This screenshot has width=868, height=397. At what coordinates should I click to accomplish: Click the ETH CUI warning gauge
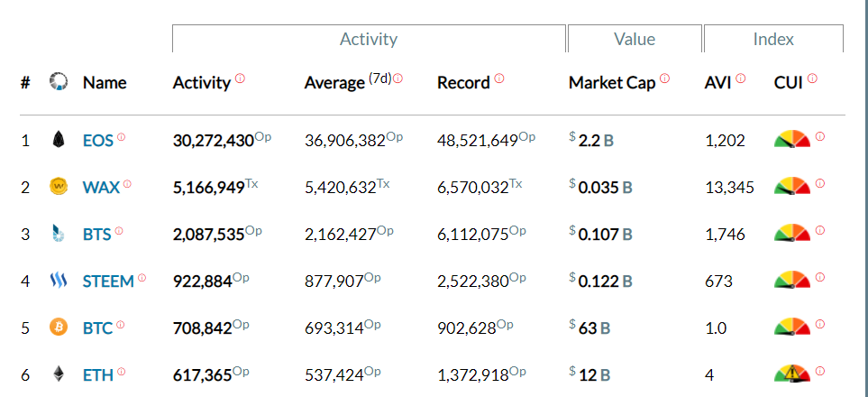point(791,374)
